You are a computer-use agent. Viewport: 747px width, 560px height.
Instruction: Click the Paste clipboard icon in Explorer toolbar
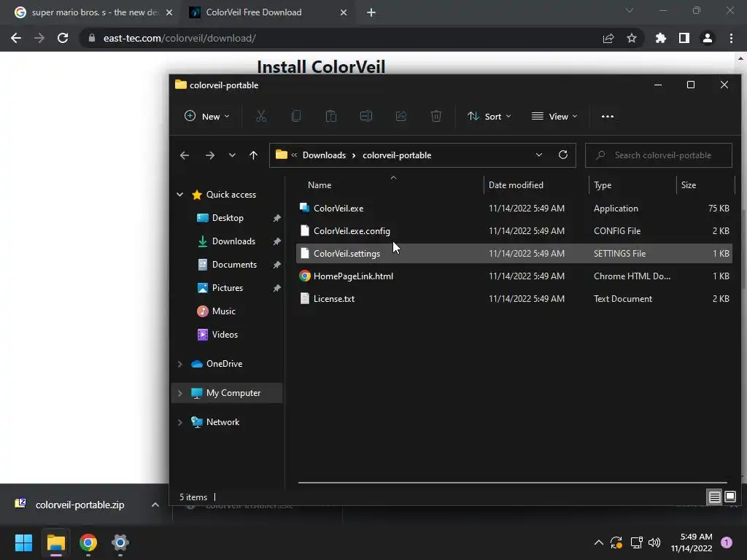point(331,116)
